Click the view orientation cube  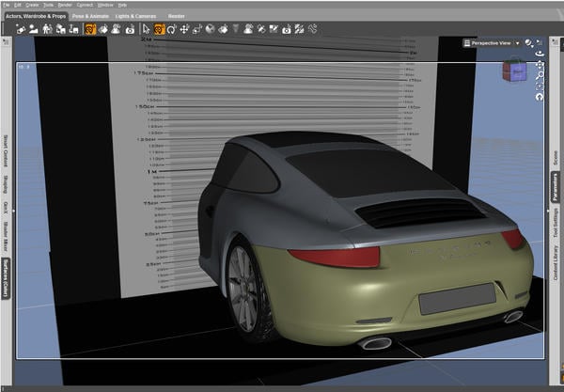point(515,71)
